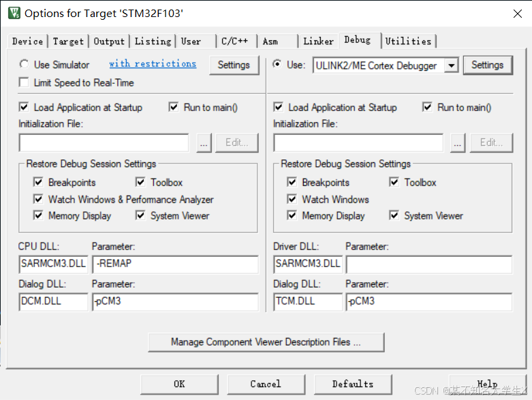Click the Help button

coord(488,384)
